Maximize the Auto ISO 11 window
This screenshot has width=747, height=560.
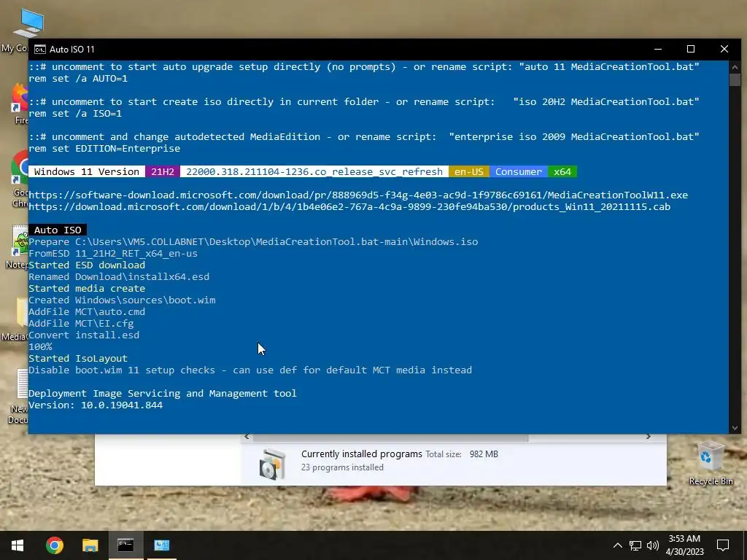click(691, 49)
